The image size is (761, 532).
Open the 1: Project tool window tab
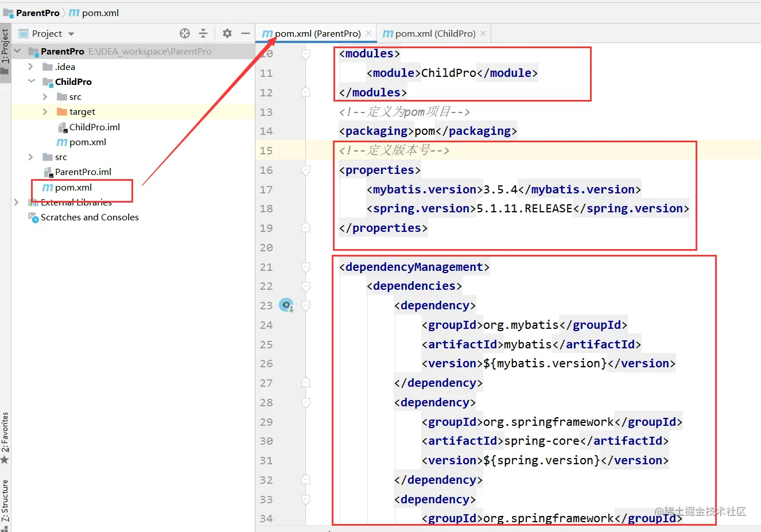tap(5, 53)
